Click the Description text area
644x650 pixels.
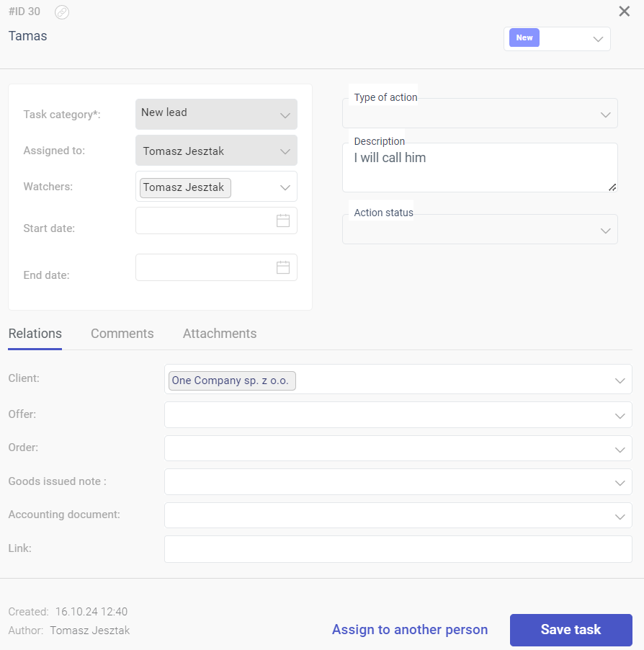pos(480,167)
